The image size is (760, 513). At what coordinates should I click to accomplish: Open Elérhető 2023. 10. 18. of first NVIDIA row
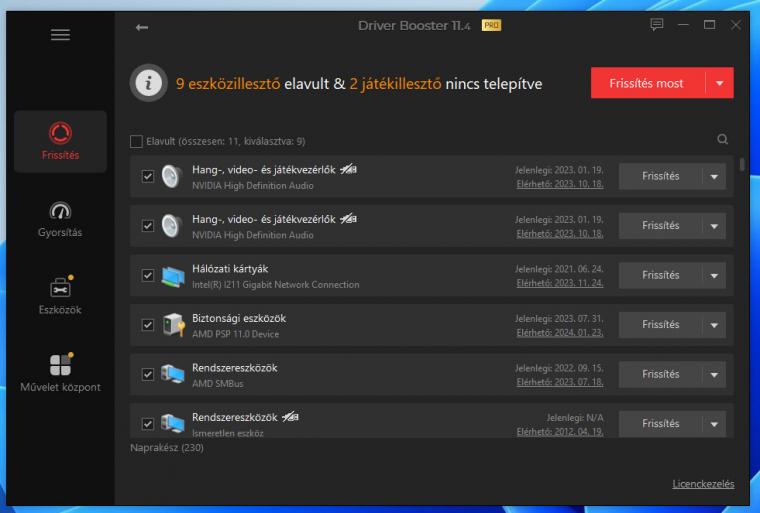click(560, 184)
